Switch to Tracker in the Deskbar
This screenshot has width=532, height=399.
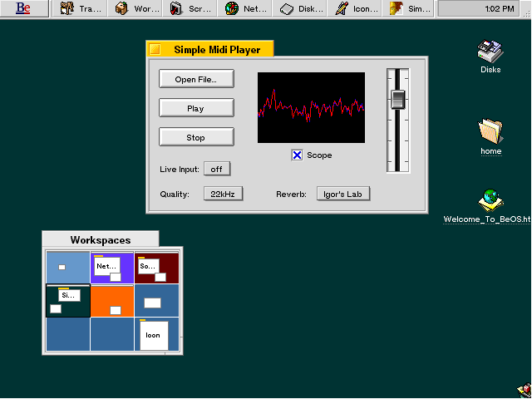pyautogui.click(x=78, y=9)
